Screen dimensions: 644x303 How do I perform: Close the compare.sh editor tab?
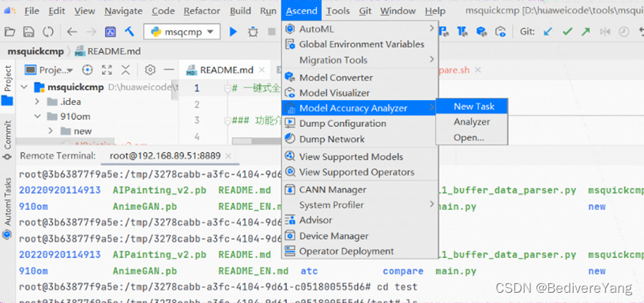[477, 70]
